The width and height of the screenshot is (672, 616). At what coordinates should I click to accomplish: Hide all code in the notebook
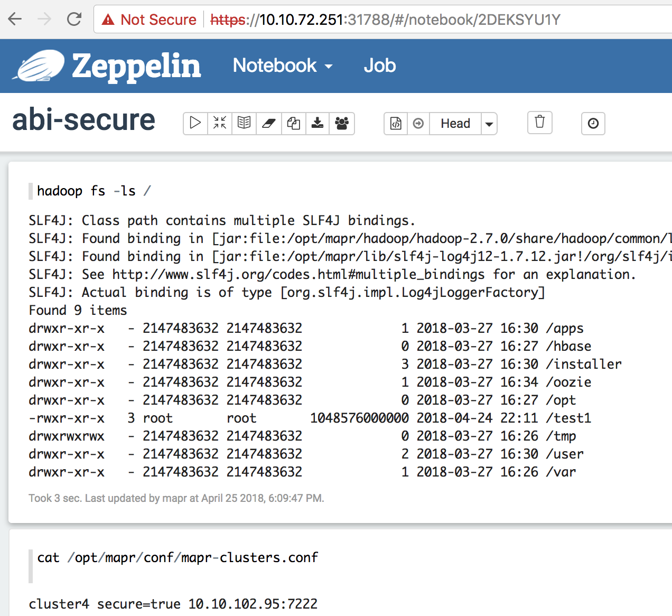click(219, 123)
